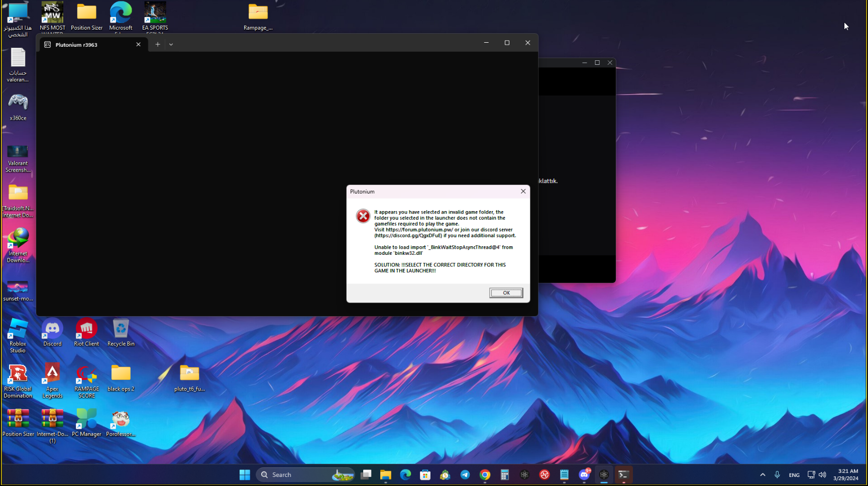
Task: Open Telegram from the taskbar
Action: pyautogui.click(x=465, y=475)
